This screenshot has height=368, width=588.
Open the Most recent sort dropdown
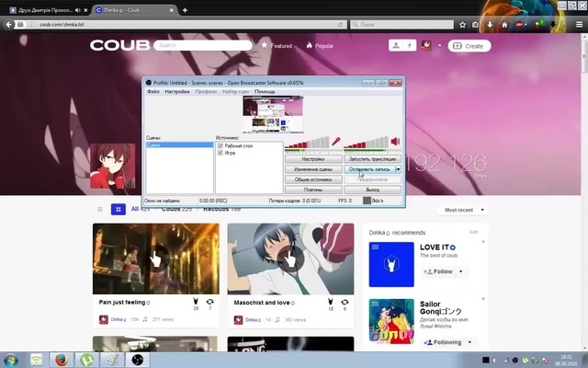click(x=462, y=210)
